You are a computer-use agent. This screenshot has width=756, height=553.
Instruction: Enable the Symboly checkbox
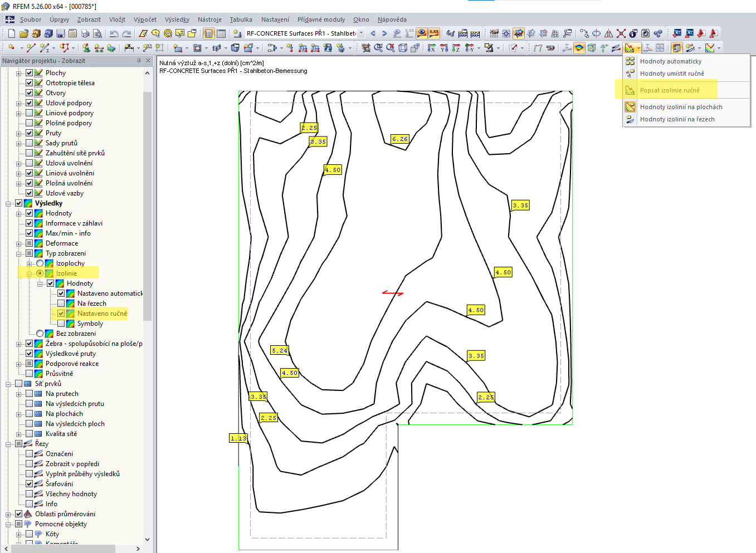[61, 324]
